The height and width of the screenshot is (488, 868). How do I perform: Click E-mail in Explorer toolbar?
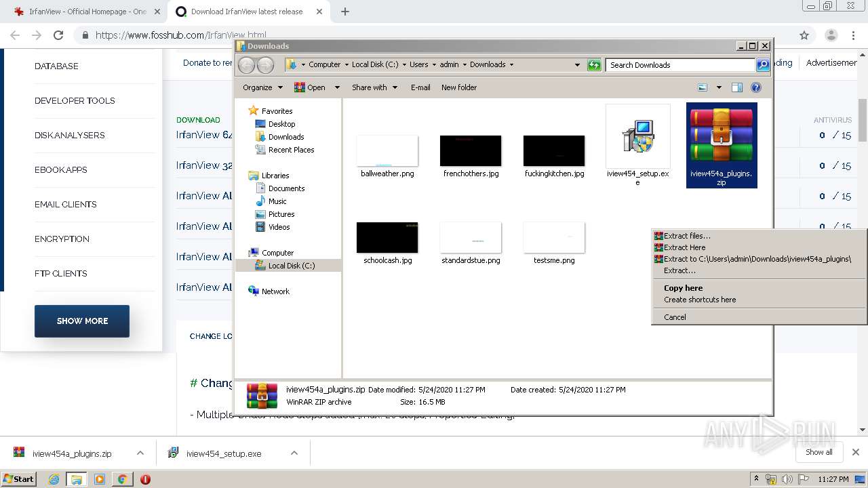[x=420, y=87]
